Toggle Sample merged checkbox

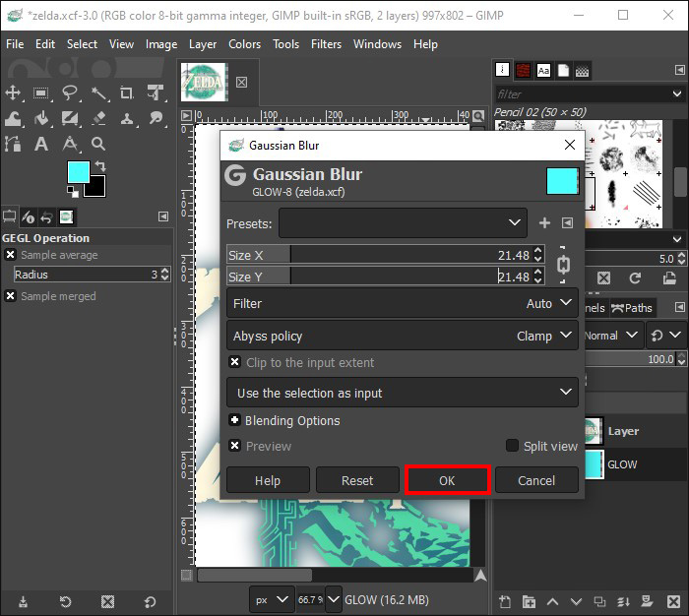click(11, 296)
